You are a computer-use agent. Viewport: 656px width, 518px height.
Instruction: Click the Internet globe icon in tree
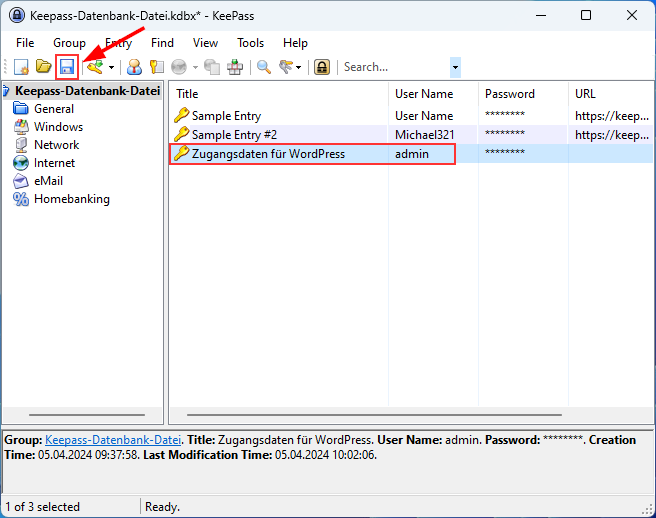pos(21,163)
